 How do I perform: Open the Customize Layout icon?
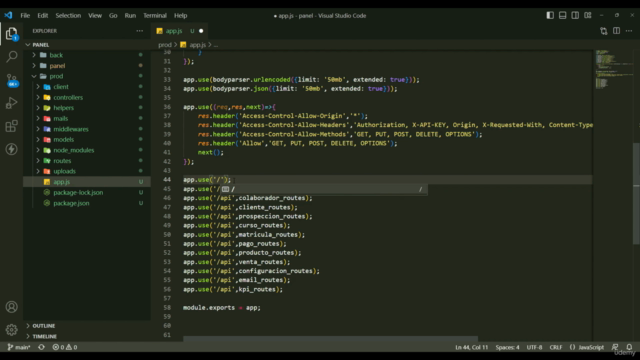(587, 16)
